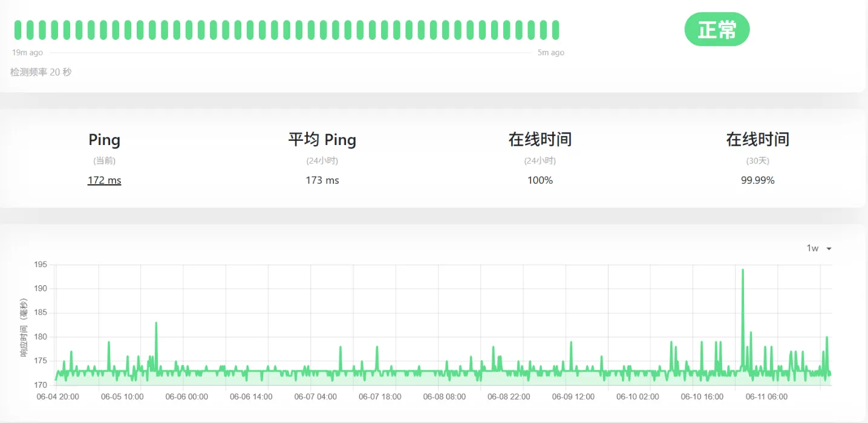Screen dimensions: 868x423
Task: Click the 19m ago heartbeat label
Action: 27,53
